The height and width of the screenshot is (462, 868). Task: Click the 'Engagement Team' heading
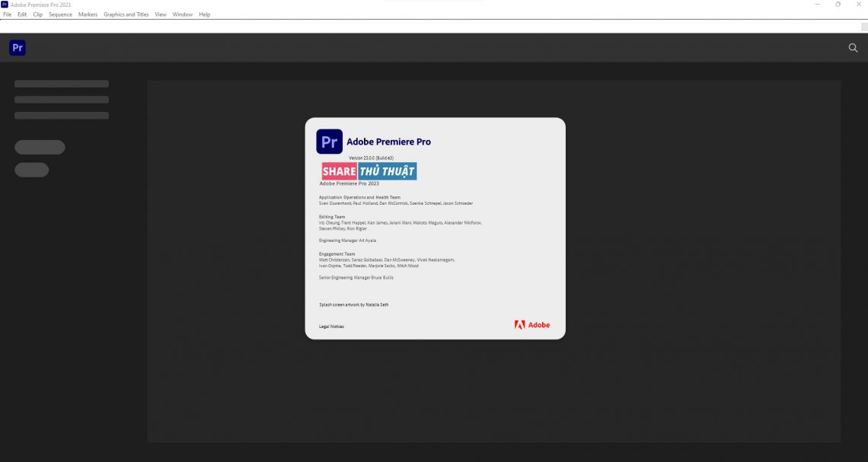click(x=337, y=254)
